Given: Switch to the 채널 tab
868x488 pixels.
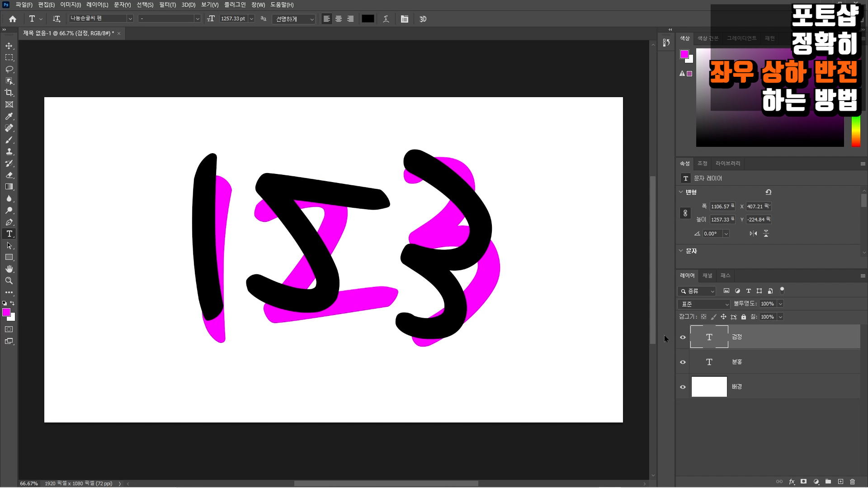Looking at the screenshot, I should tap(707, 276).
